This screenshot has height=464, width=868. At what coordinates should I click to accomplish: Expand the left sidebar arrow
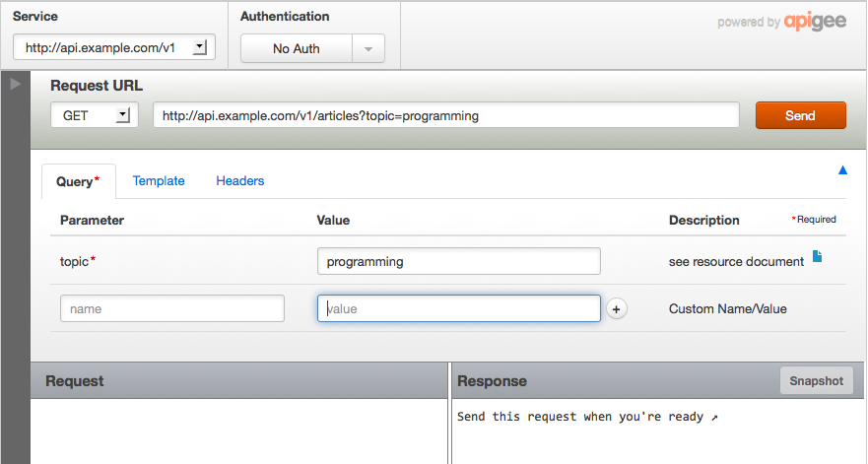pos(16,84)
